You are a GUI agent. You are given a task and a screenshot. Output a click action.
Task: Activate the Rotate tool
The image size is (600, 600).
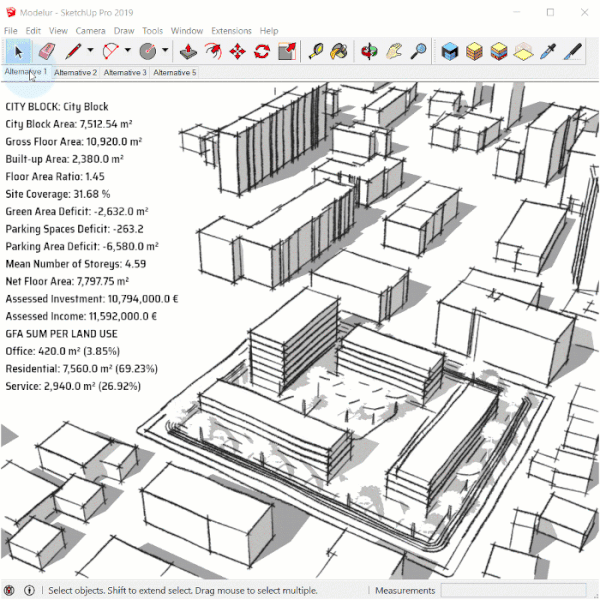click(262, 51)
